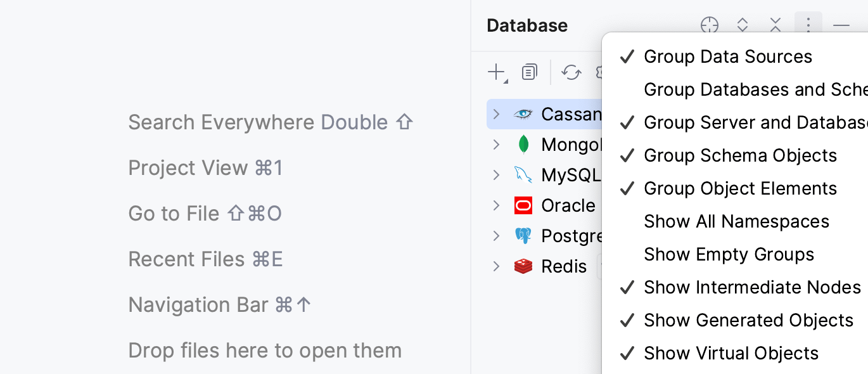Disable Group Data Sources option
Image resolution: width=868 pixels, height=374 pixels.
727,56
